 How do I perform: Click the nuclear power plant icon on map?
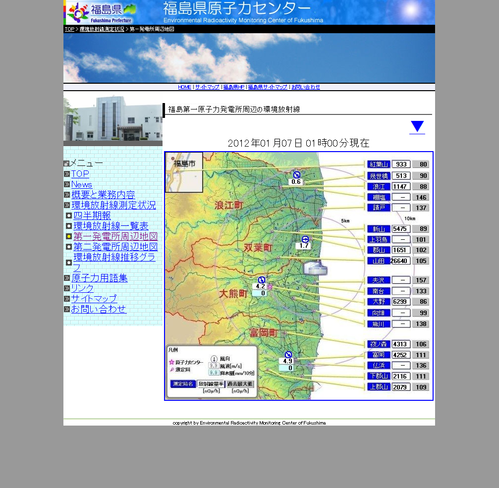pos(315,267)
